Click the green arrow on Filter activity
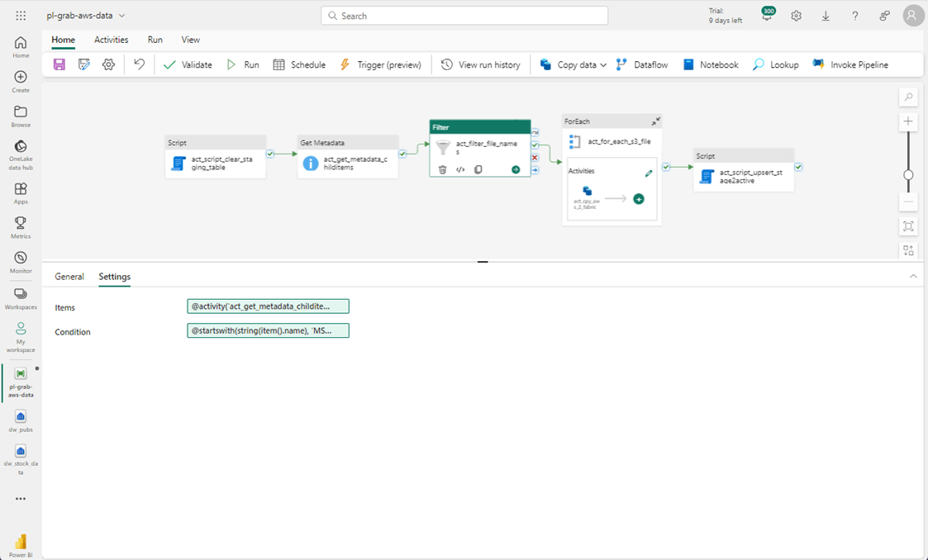 pos(516,169)
